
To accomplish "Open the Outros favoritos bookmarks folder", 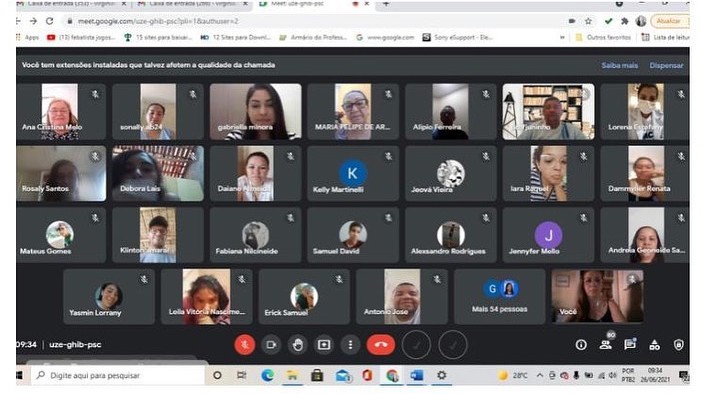I will [603, 38].
